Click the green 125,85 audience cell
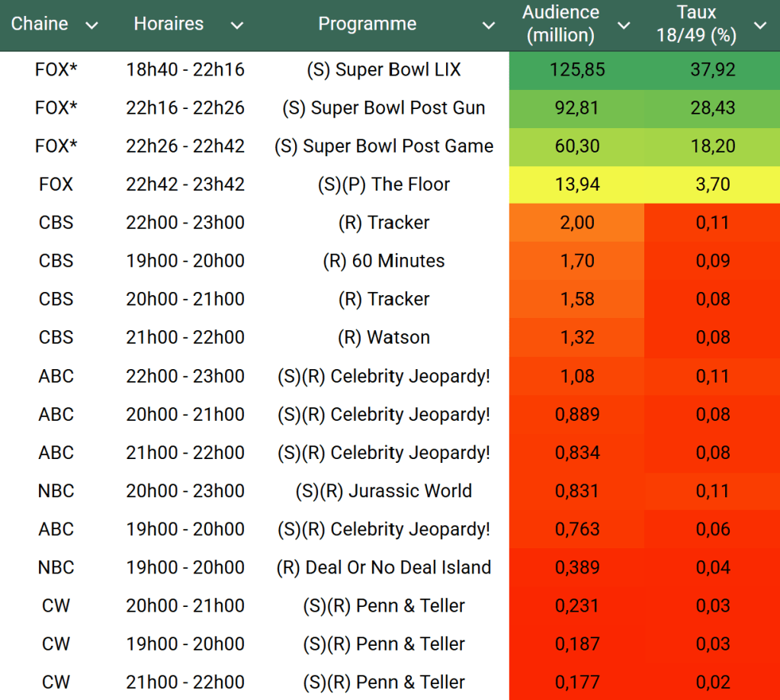The width and height of the screenshot is (780, 700). pos(576,70)
